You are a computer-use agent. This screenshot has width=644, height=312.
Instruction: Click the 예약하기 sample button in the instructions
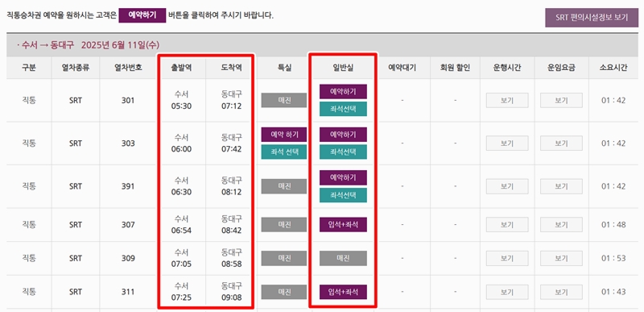tap(142, 15)
